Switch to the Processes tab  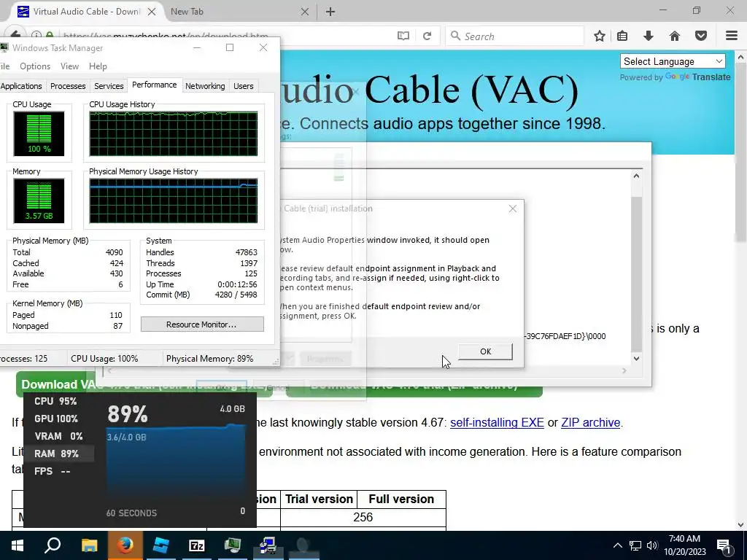coord(68,86)
